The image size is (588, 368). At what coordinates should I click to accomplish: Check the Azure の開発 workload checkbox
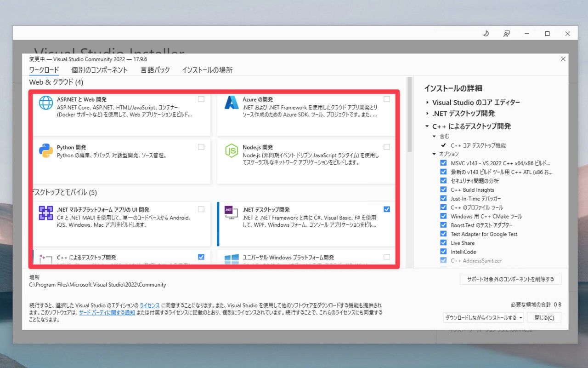[386, 98]
